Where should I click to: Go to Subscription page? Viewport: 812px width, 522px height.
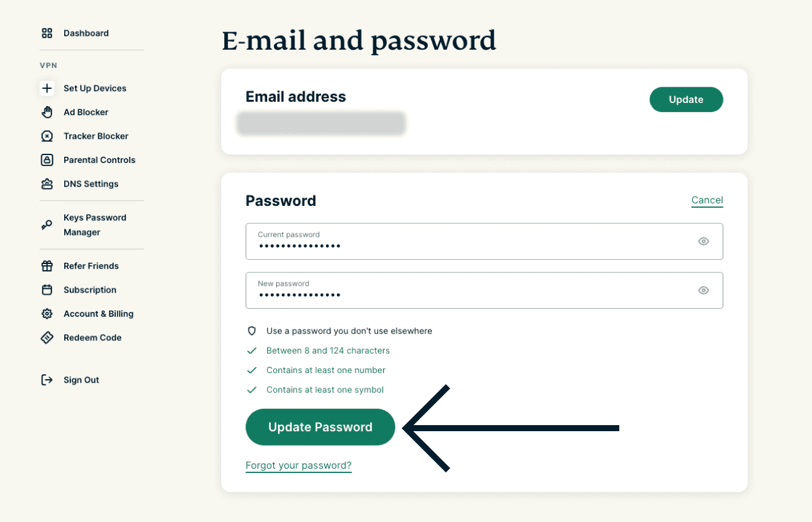(90, 290)
